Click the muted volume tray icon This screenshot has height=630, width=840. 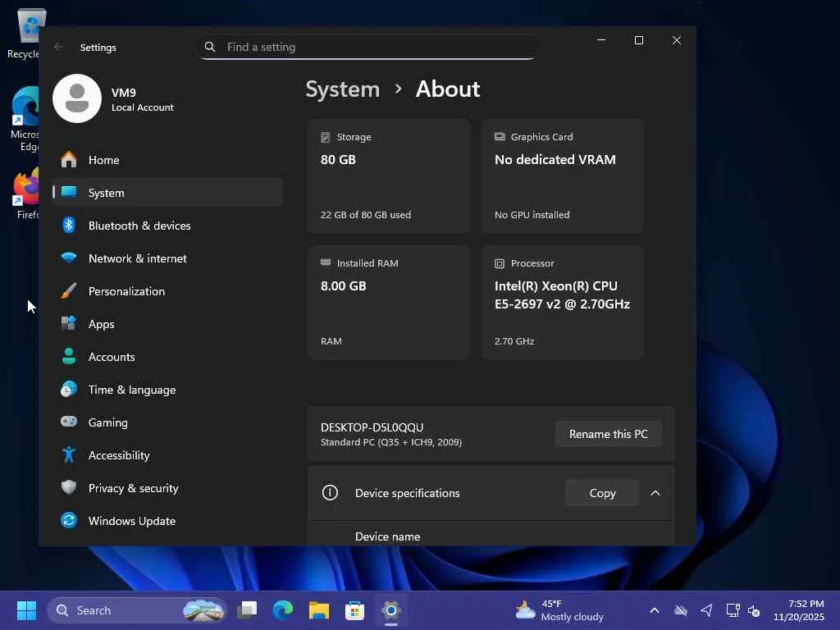click(754, 610)
